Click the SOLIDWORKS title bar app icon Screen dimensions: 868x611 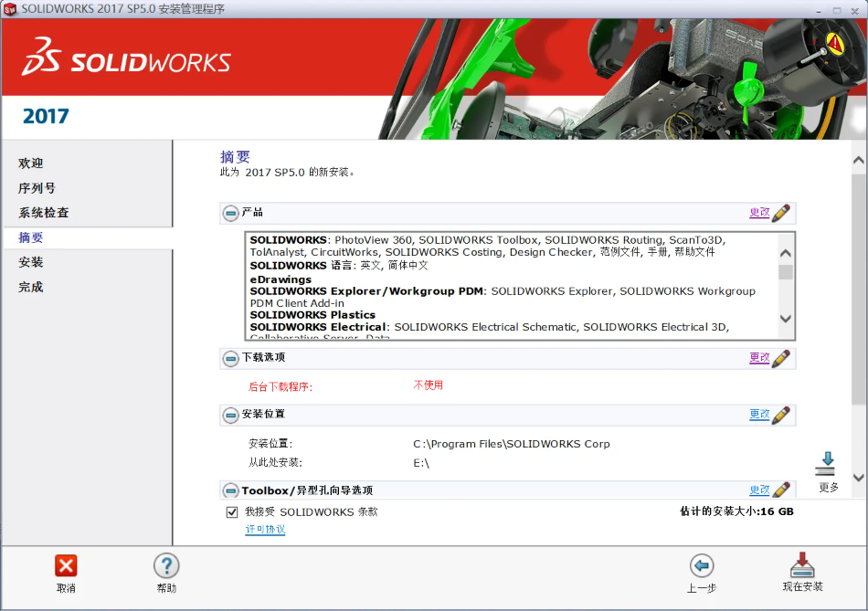(x=10, y=9)
